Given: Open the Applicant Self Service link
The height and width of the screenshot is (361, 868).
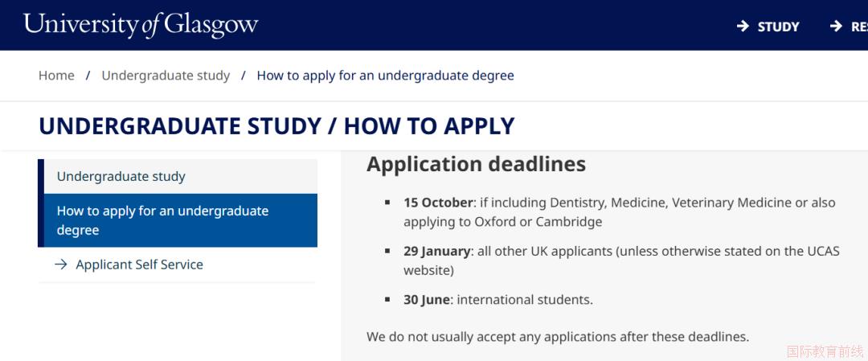Looking at the screenshot, I should [139, 265].
